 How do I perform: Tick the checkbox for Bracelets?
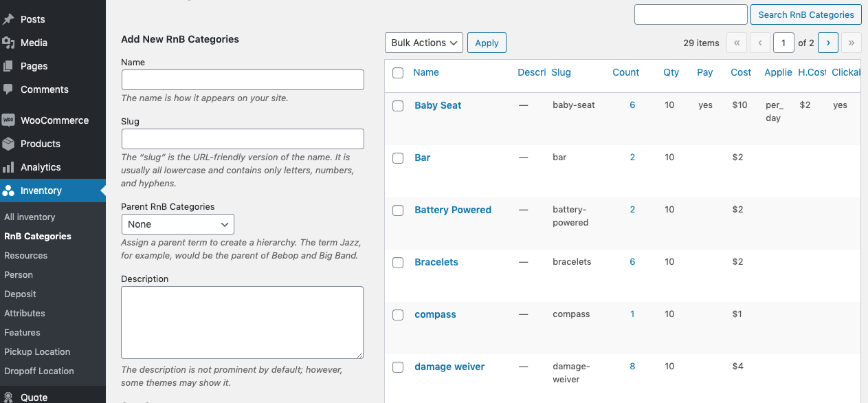click(x=398, y=263)
